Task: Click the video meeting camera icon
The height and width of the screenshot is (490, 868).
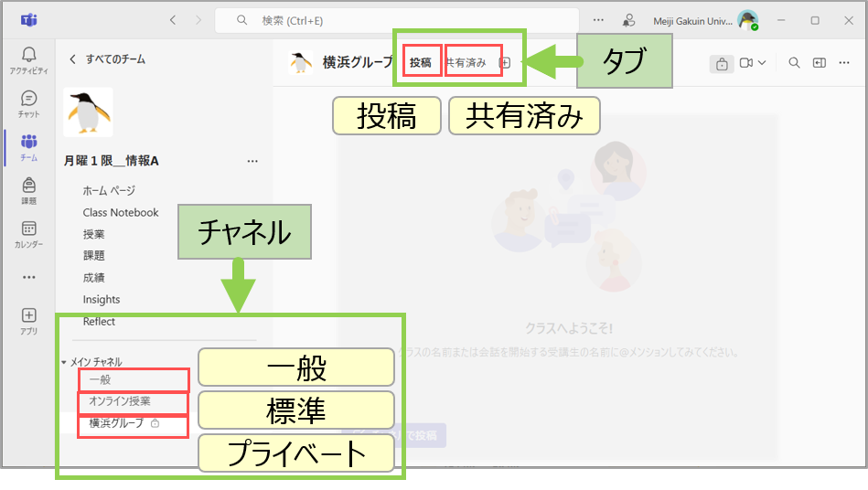Action: pos(746,63)
